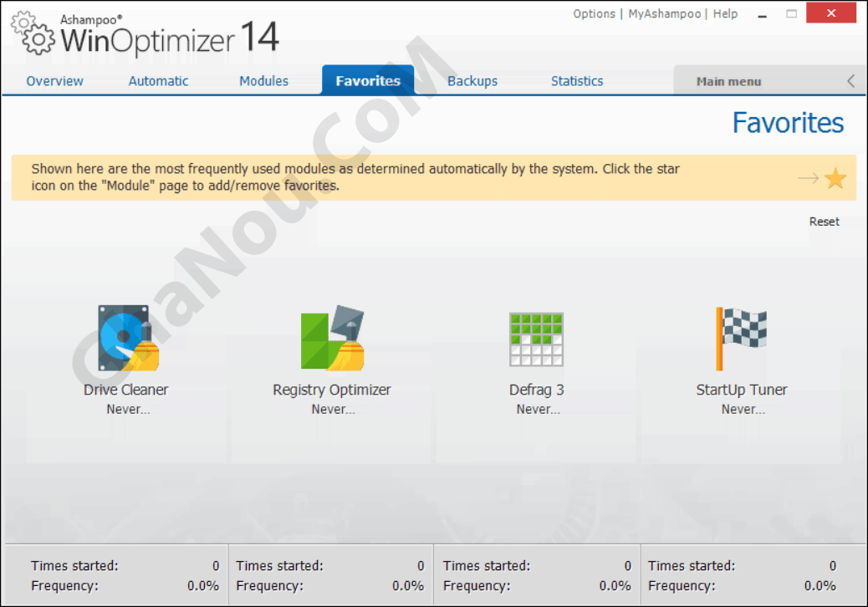This screenshot has width=868, height=607.
Task: Click the Reset link
Action: pos(824,222)
